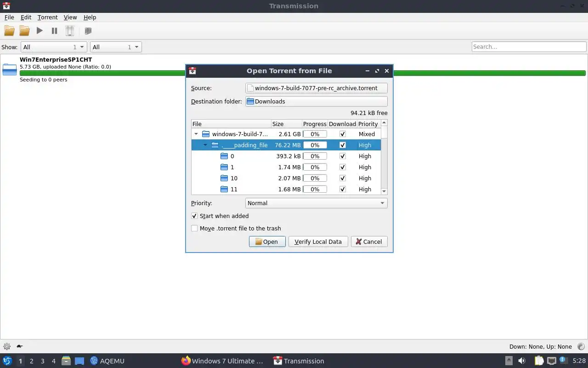
Task: Open the Priority Normal dropdown
Action: (316, 203)
